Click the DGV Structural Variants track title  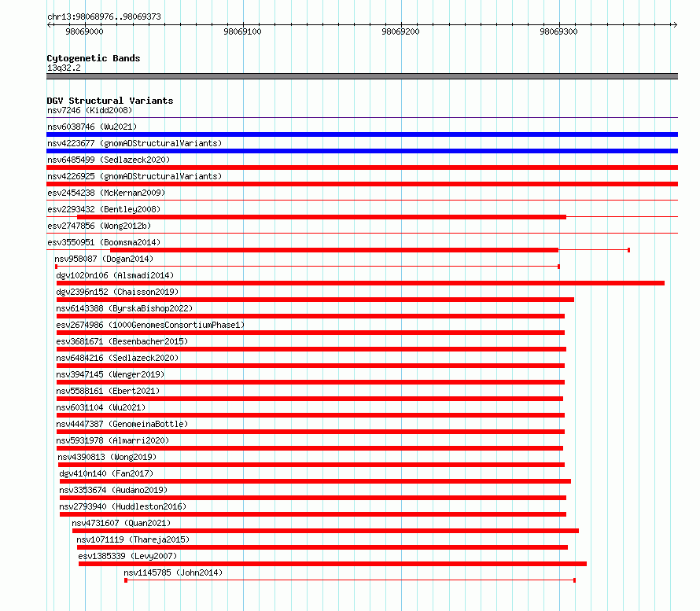click(110, 101)
